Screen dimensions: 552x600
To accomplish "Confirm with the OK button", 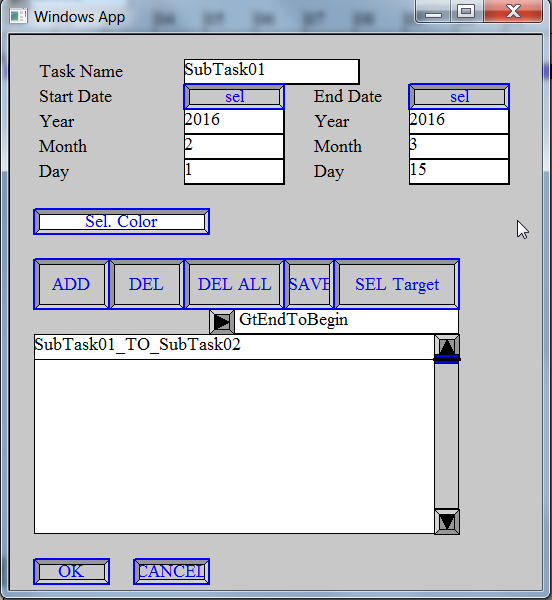I will point(72,571).
